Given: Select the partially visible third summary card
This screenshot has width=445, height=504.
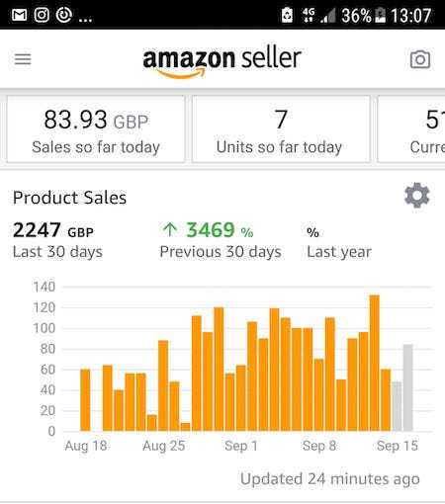Looking at the screenshot, I should click(x=411, y=129).
